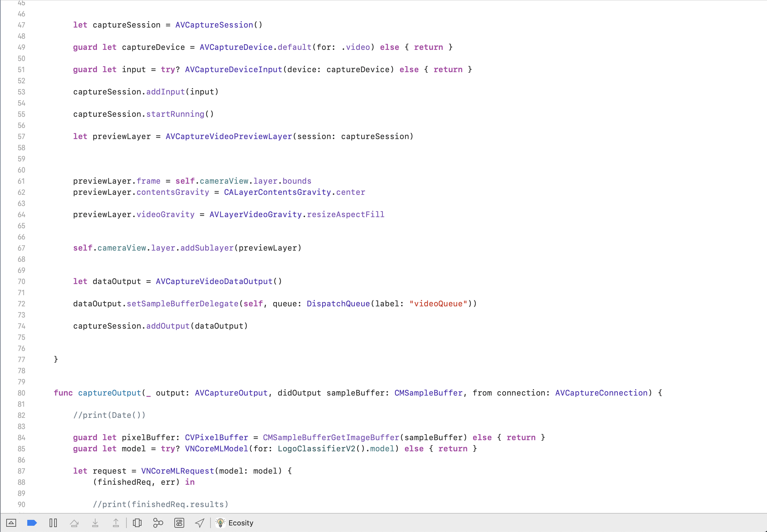This screenshot has width=767, height=532.
Task: Click the Step Out debug icon
Action: coord(116,523)
